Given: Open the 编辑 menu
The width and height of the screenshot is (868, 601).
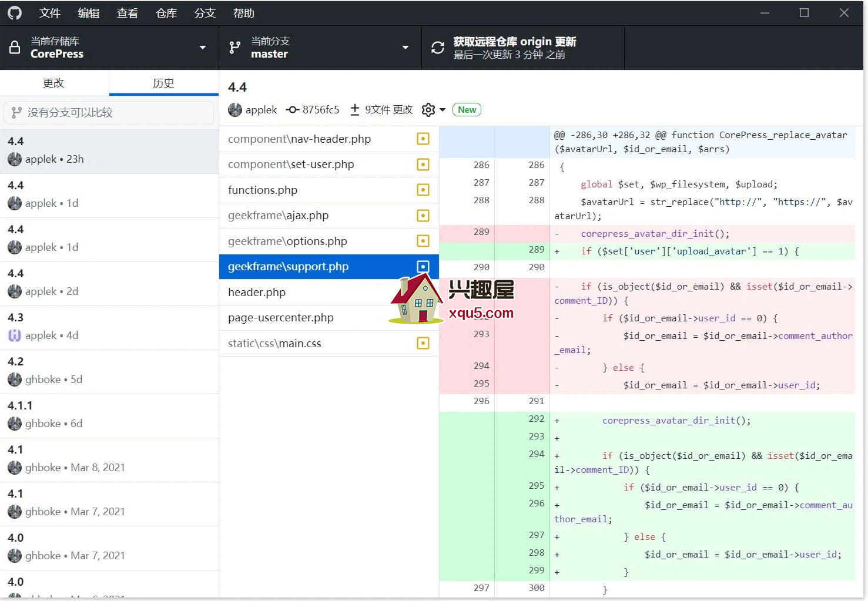Looking at the screenshot, I should click(x=89, y=13).
